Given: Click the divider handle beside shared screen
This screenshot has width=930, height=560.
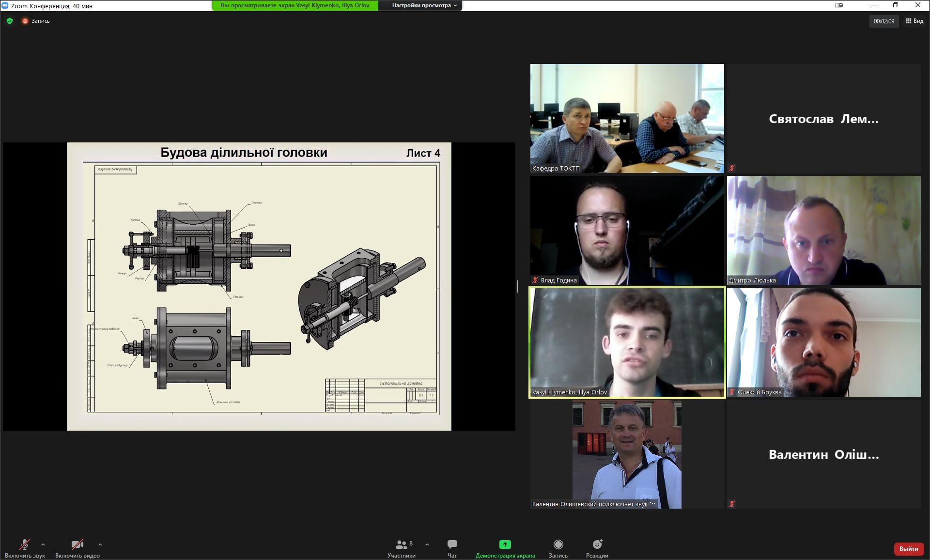Looking at the screenshot, I should 518,286.
